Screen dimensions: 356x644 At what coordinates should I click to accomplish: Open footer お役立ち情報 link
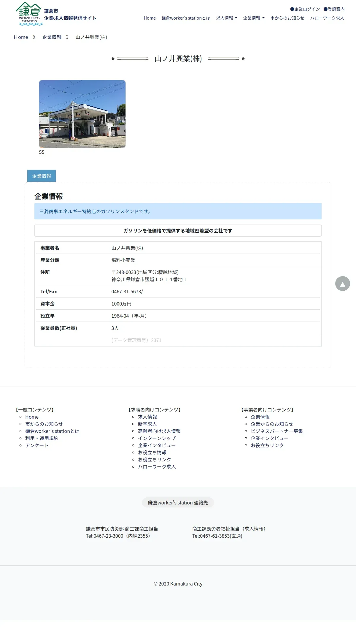152,452
